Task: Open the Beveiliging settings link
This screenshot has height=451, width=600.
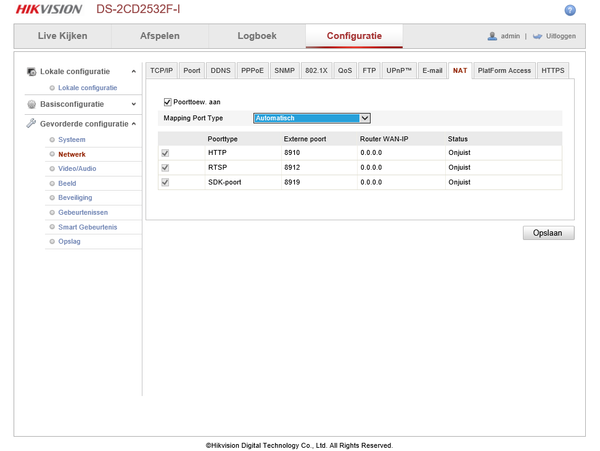Action: (75, 198)
